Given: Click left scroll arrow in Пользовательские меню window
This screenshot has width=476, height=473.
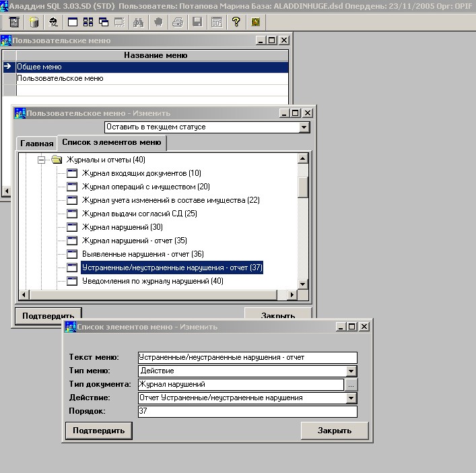Looking at the screenshot, I should click(7, 191).
